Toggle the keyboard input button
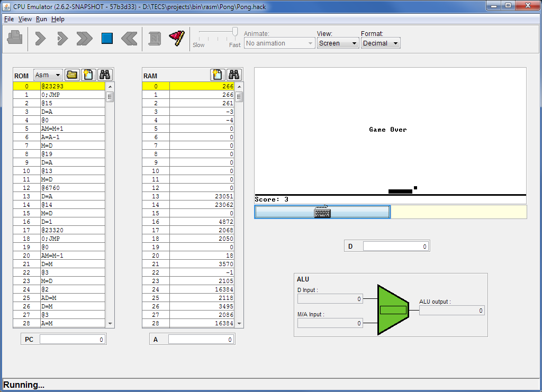 (322, 212)
